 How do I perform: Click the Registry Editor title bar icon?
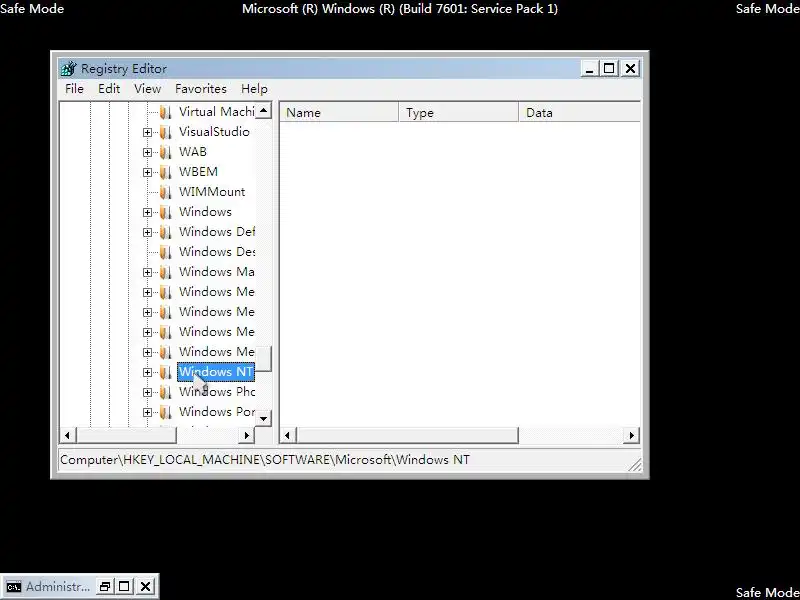[x=68, y=68]
